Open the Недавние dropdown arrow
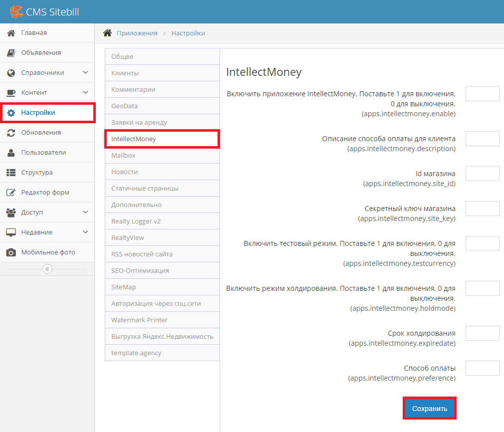Viewport: 504px width, 432px height. pyautogui.click(x=85, y=232)
